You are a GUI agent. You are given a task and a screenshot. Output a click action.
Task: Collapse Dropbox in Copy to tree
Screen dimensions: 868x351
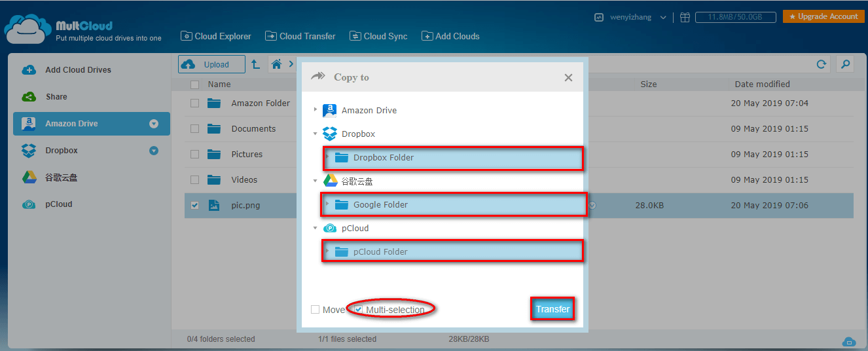pos(315,134)
